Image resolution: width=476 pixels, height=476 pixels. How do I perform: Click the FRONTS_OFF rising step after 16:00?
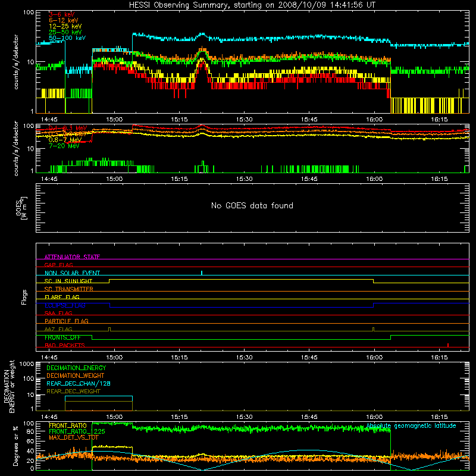pos(391,337)
